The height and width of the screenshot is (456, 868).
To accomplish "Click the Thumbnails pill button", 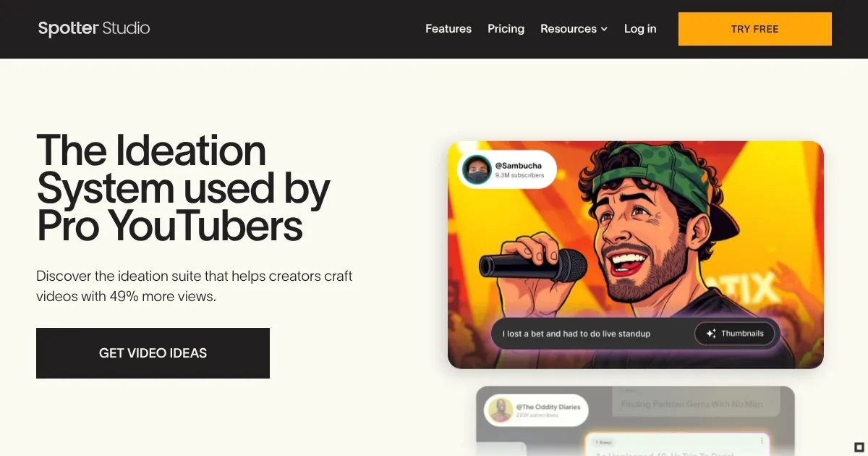I will [x=734, y=334].
